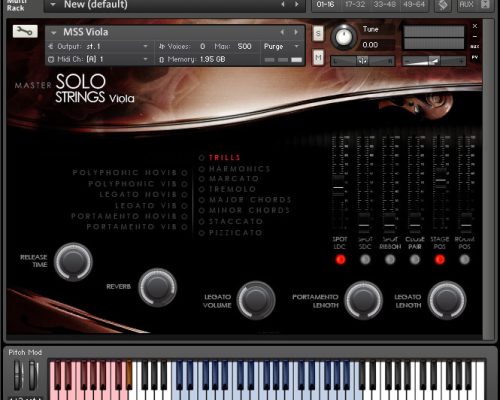Open the Midi Ch [A] 1 dropdown

[x=146, y=59]
